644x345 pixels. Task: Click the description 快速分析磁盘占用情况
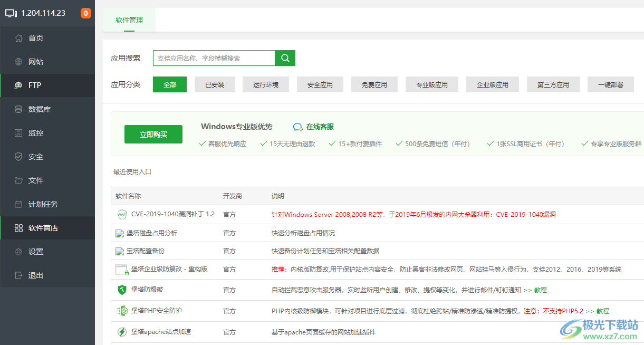[x=303, y=233]
